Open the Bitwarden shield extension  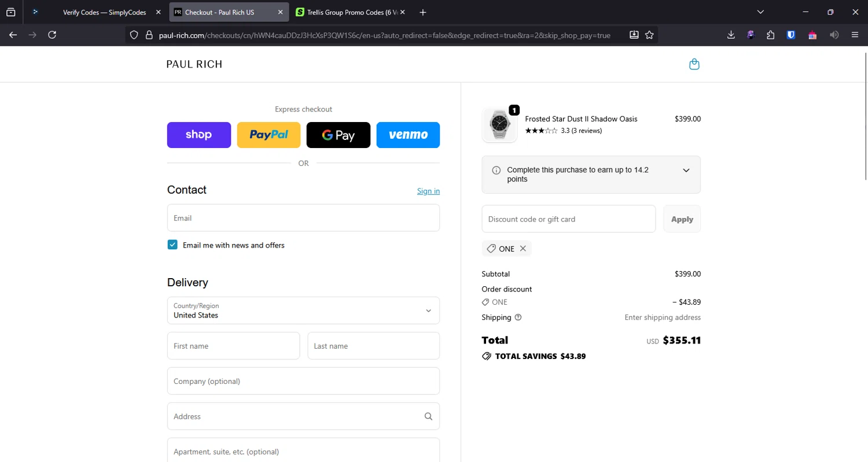click(790, 35)
